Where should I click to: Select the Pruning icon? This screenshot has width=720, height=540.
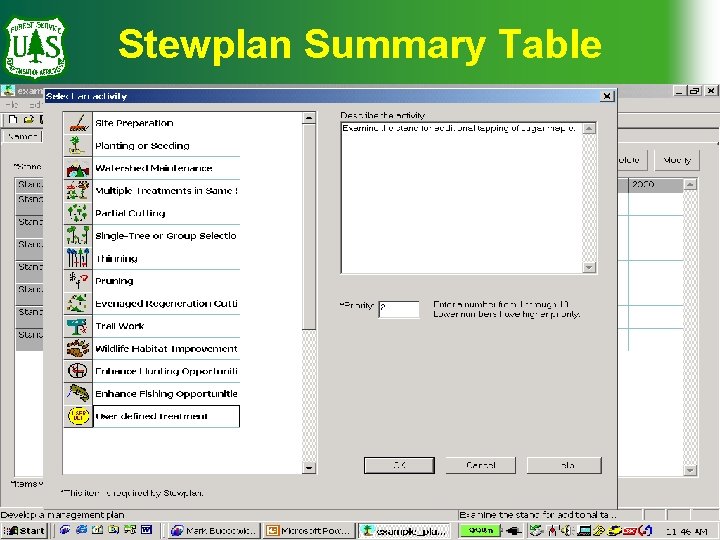(78, 281)
